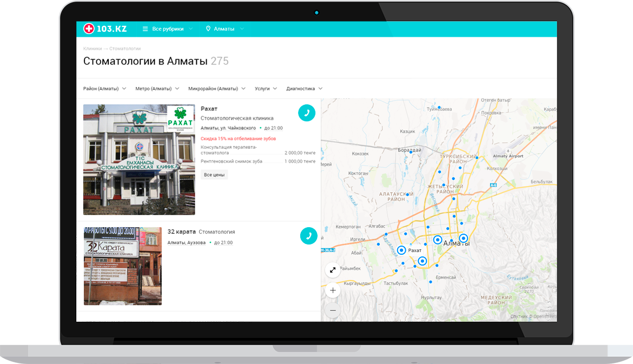Follow the Стоматологии breadcrumb link
Screen dimensions: 633x364
125,49
